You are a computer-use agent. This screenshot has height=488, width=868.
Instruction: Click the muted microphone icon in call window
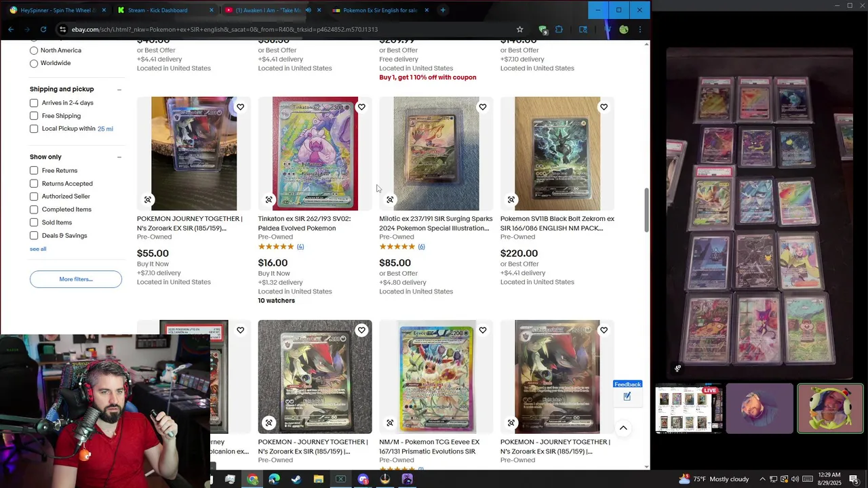(677, 369)
